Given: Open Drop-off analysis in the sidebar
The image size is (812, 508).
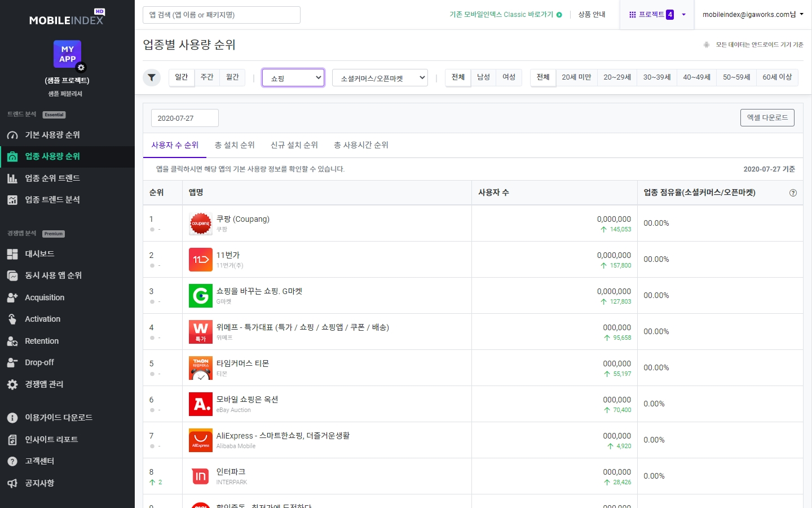Looking at the screenshot, I should point(67,362).
